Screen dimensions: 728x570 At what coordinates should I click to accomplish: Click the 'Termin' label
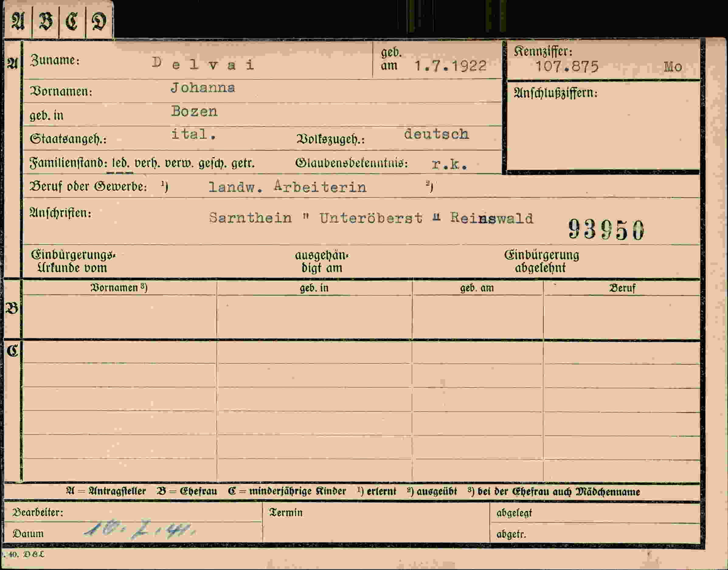coord(286,512)
